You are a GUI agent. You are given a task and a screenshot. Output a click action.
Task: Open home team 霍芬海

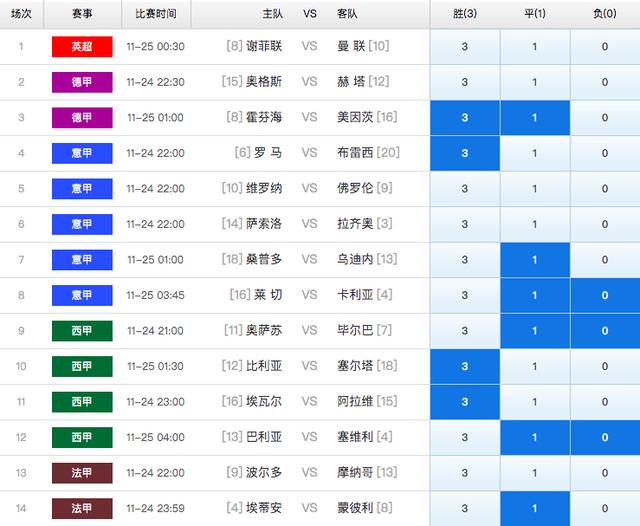(264, 117)
